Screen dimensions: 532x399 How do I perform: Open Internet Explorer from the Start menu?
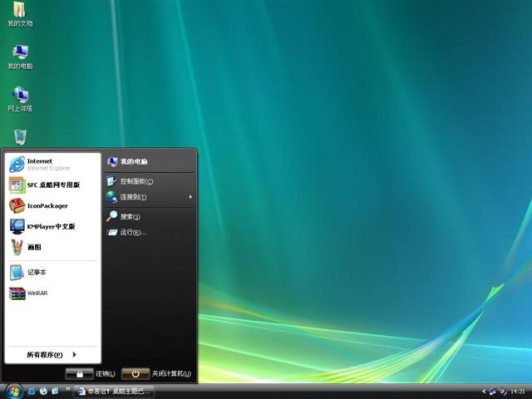[x=39, y=164]
